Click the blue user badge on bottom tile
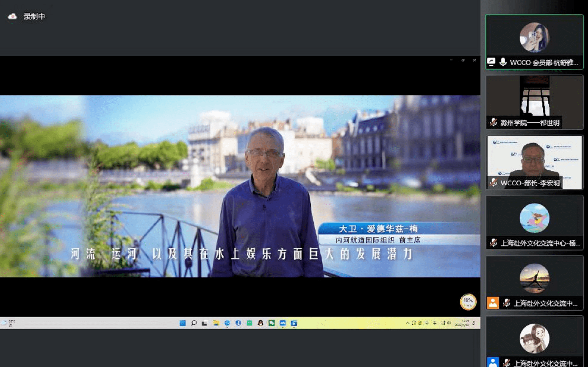The height and width of the screenshot is (367, 588). tap(493, 362)
